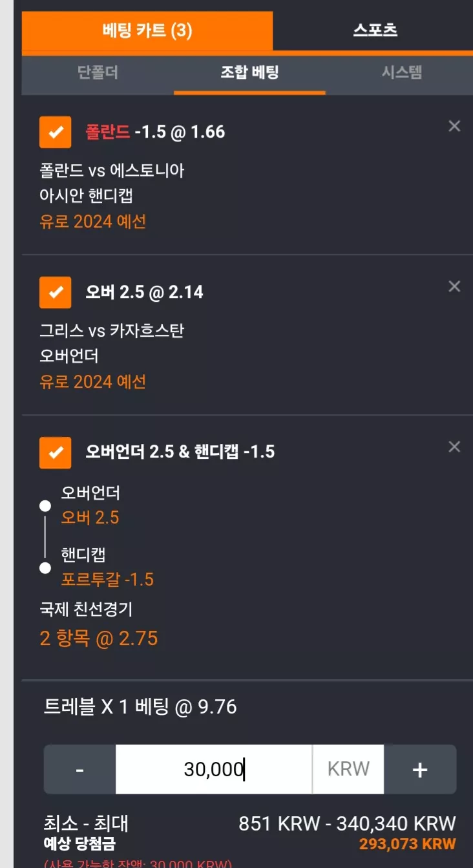Image resolution: width=473 pixels, height=868 pixels.
Task: Click the 포르투갈 -1.5 handicap selection
Action: (107, 579)
